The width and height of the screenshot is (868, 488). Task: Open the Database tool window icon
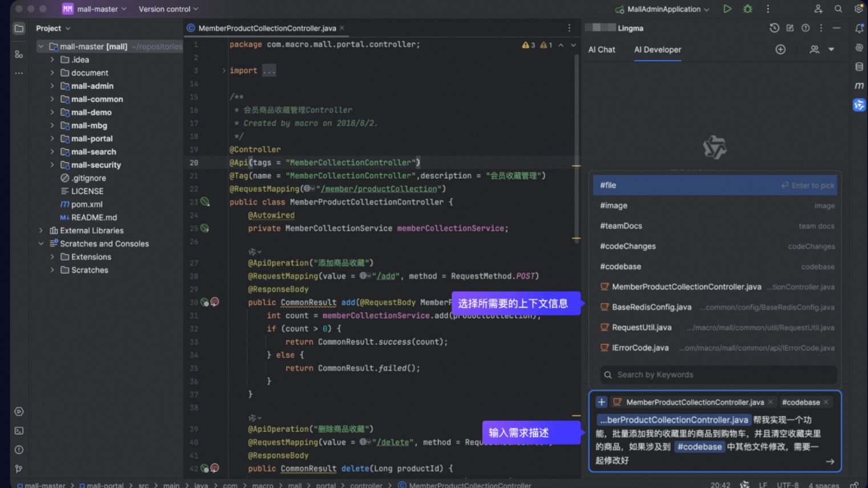point(859,67)
